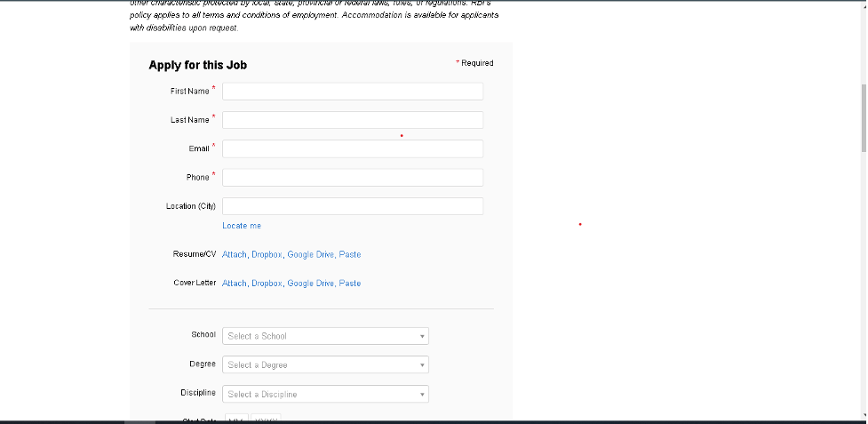Viewport: 868px width, 424px height.
Task: Click the Locate me link
Action: [242, 226]
